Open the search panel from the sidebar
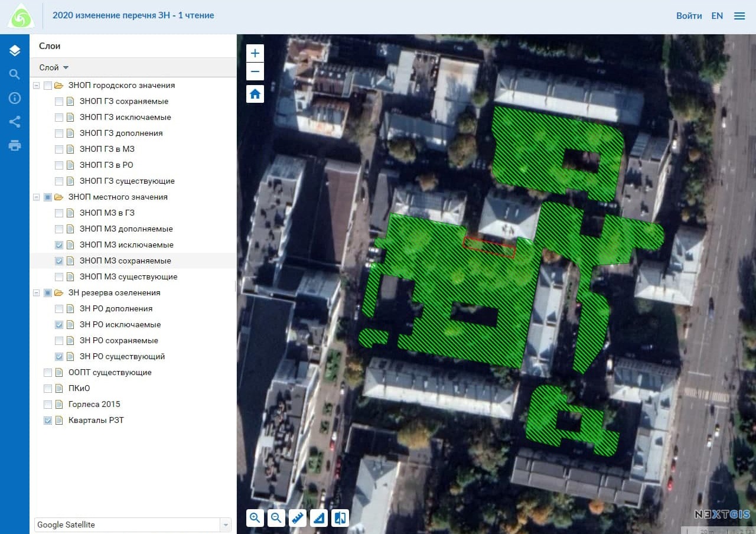756x534 pixels. 15,74
